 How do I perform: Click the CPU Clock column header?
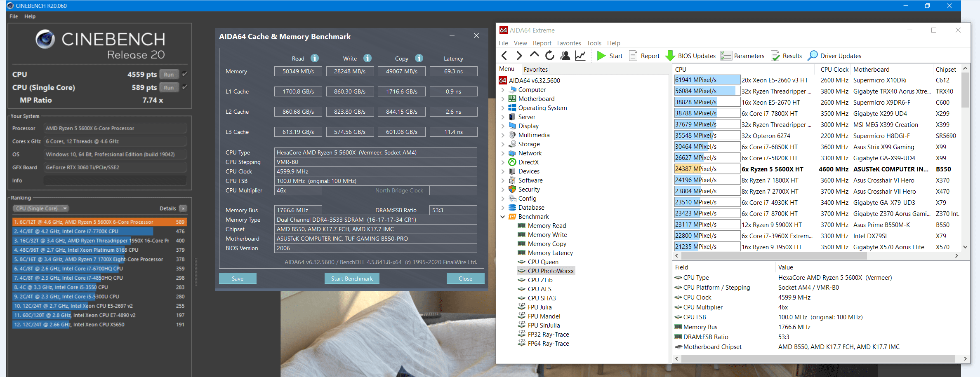[834, 70]
